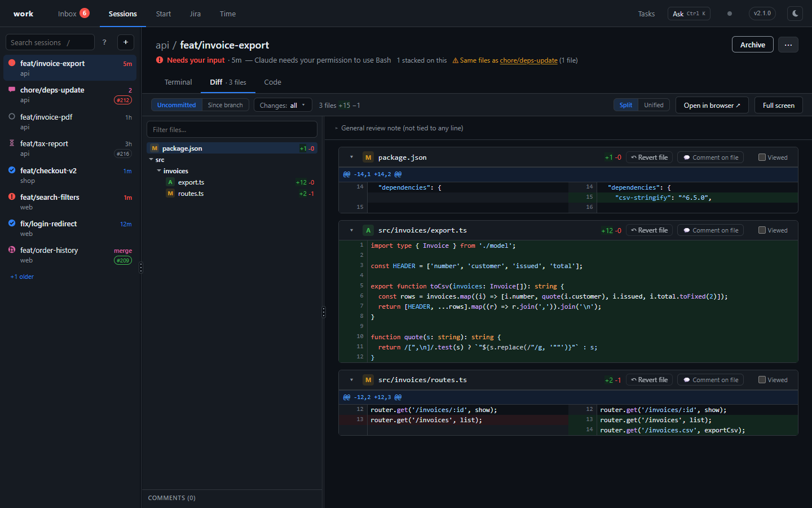Image resolution: width=812 pixels, height=508 pixels.
Task: Click the checkmark icon of feat/checkout-v2
Action: [12, 170]
